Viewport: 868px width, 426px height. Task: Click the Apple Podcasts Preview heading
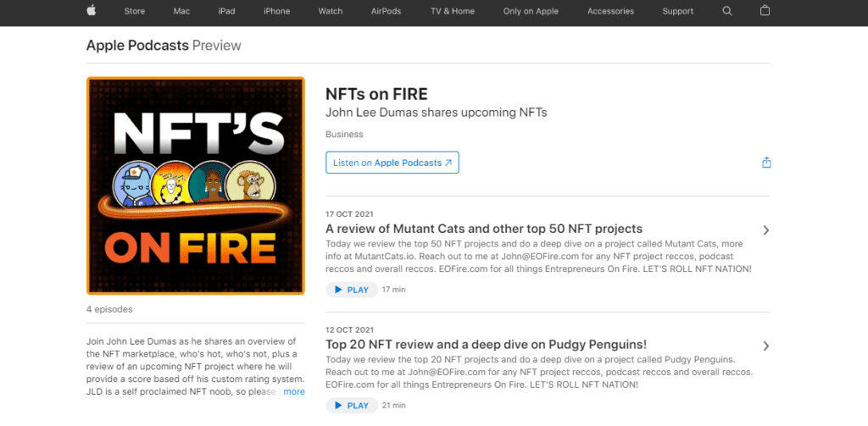click(164, 46)
